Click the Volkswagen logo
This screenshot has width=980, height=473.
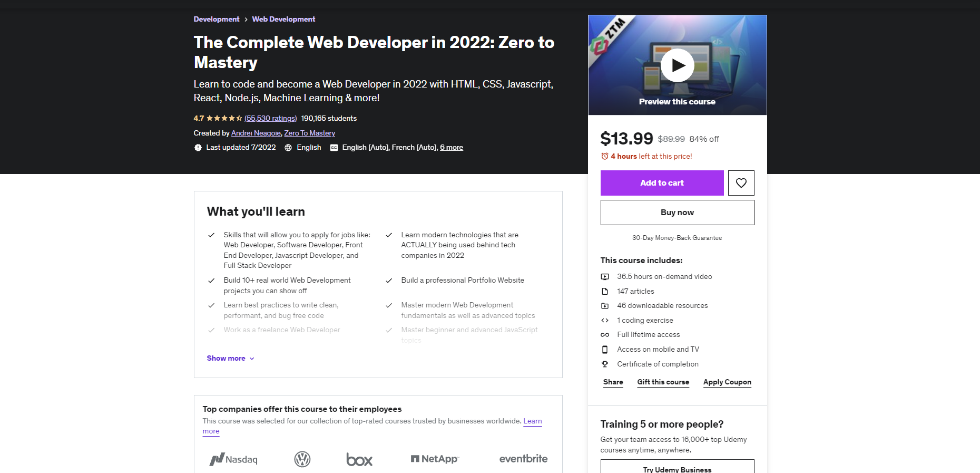pos(302,459)
